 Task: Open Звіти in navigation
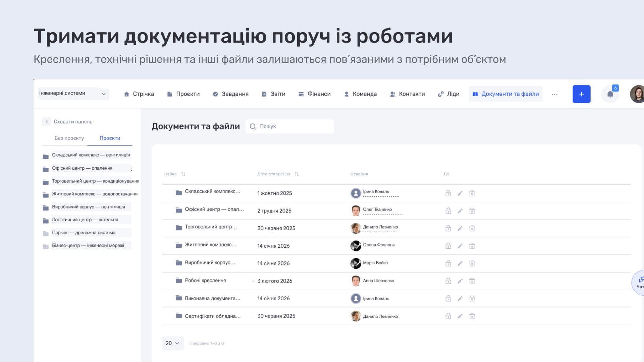[273, 94]
